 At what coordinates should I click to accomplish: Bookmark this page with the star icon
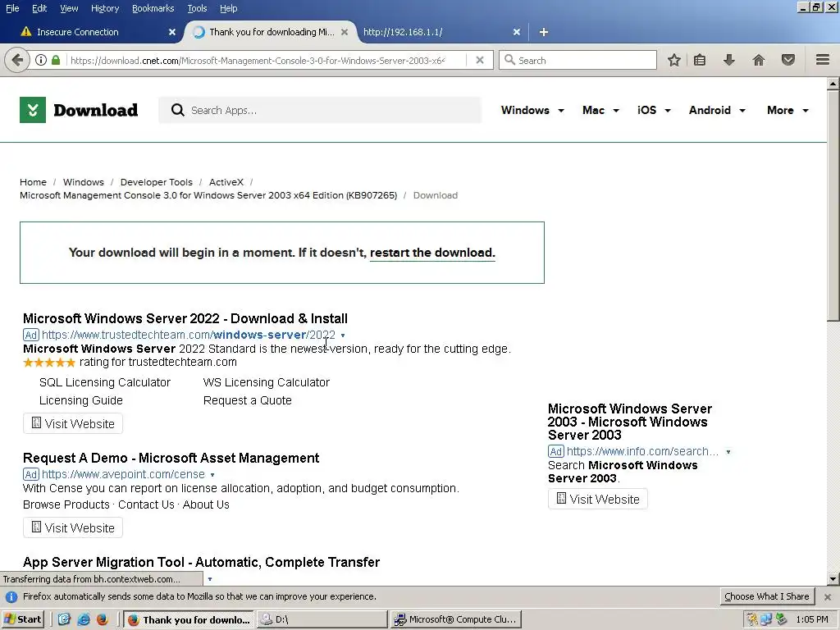pos(674,60)
